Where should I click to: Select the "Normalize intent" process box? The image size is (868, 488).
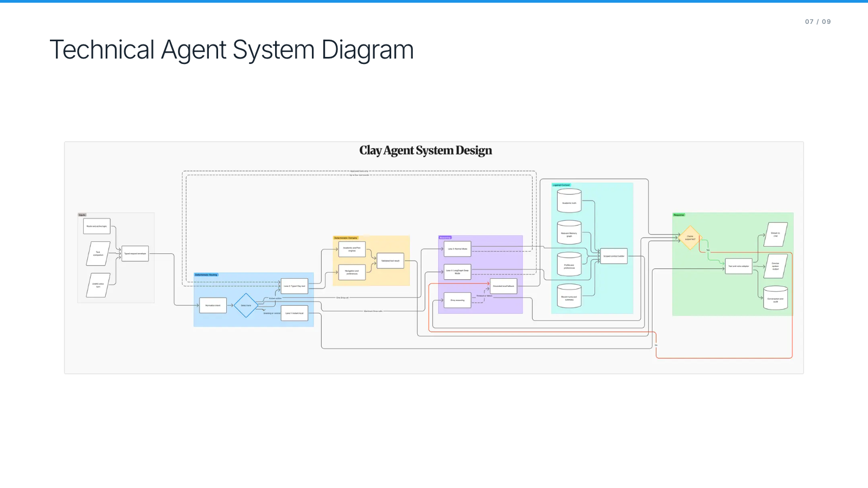coord(213,305)
